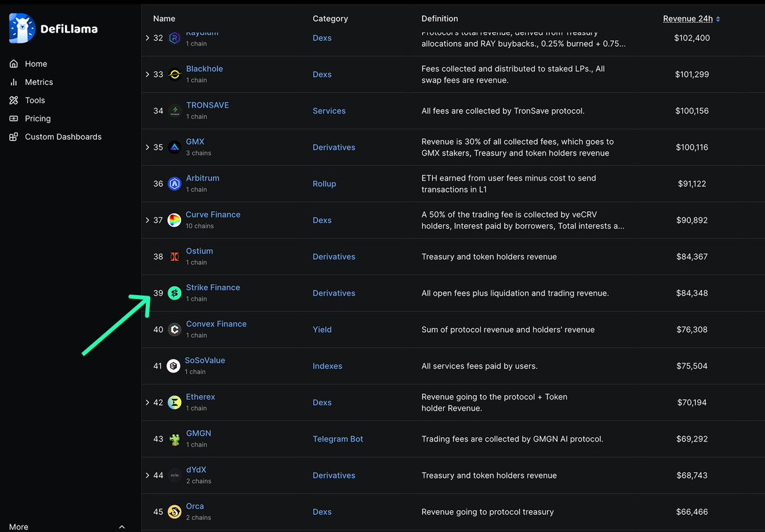Open the Blackhole protocol link
Viewport: 765px width, 532px height.
[x=205, y=69]
